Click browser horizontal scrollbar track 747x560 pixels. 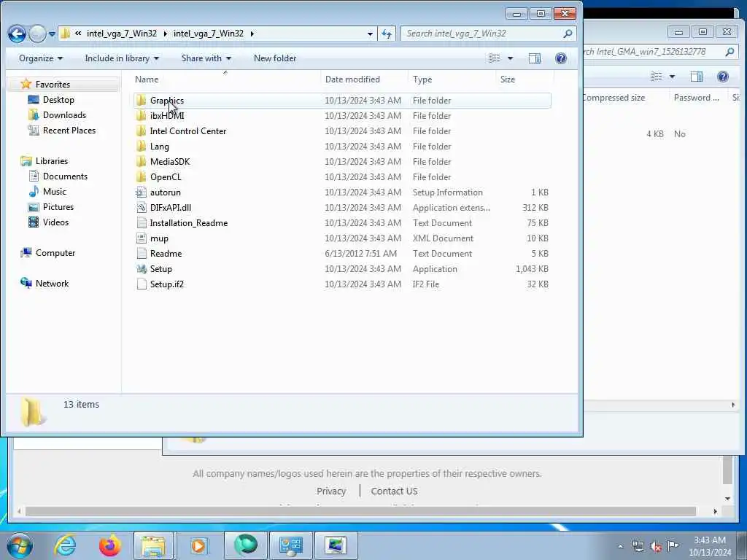tap(360, 511)
